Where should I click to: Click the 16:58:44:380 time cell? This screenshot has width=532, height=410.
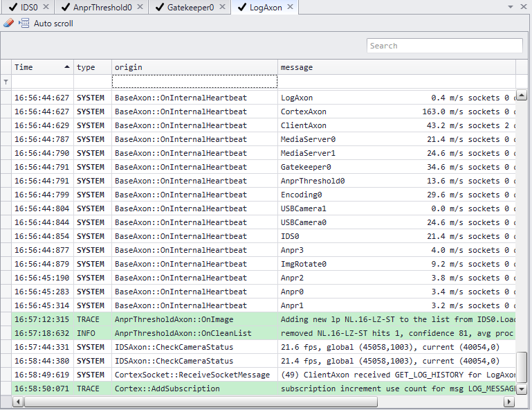(42, 361)
